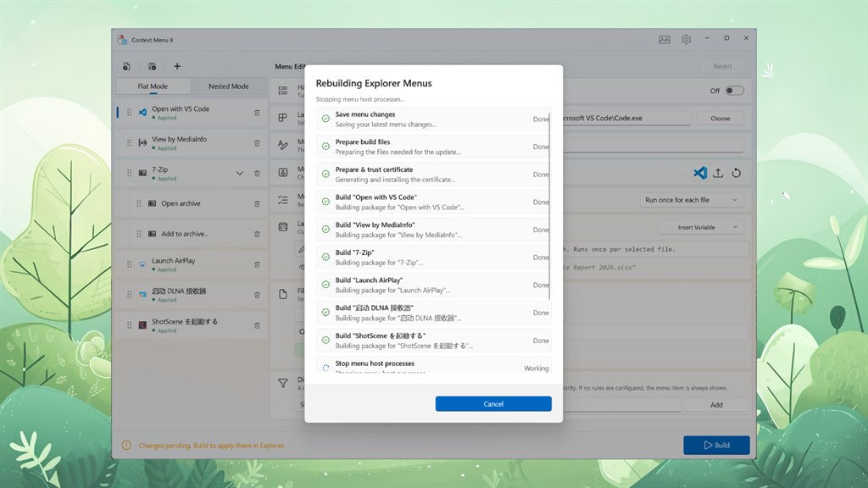This screenshot has width=868, height=488.
Task: Open the Insert Variable dropdown
Action: [x=701, y=227]
